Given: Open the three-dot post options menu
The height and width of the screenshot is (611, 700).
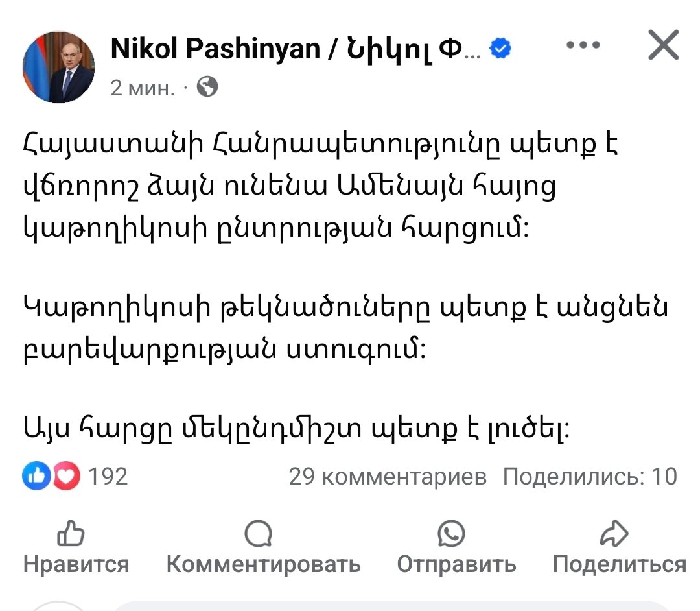Looking at the screenshot, I should 583,45.
